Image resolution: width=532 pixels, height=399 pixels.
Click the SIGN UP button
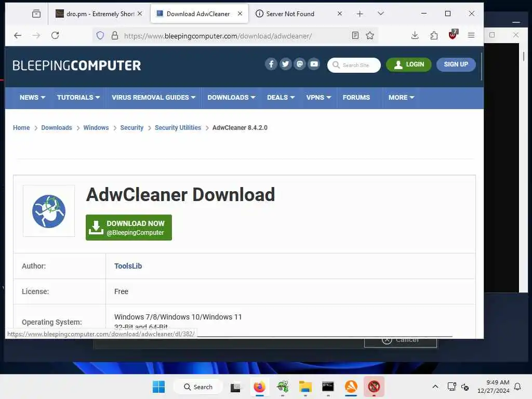coord(456,64)
